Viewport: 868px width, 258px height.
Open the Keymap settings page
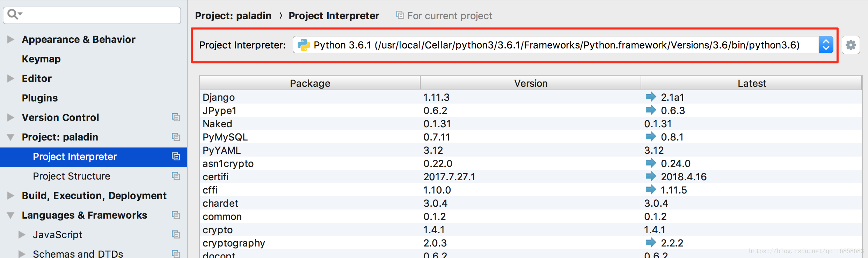pyautogui.click(x=41, y=59)
